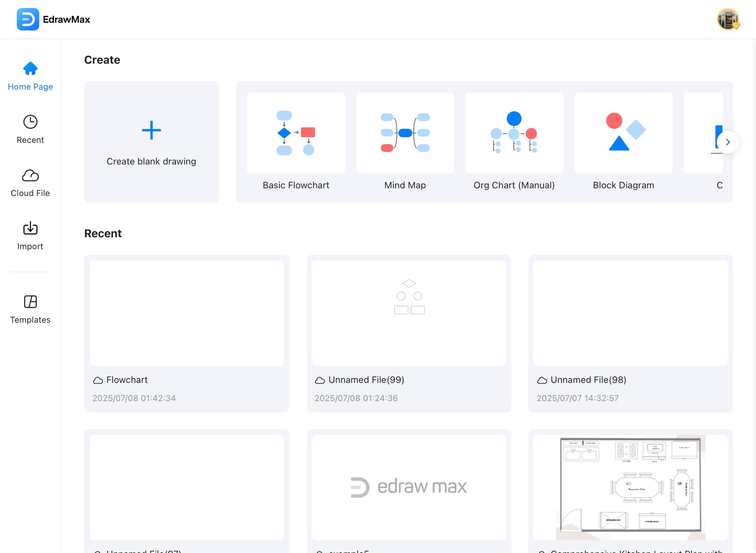The image size is (756, 553).
Task: Select the Basic Flowchart template
Action: (296, 133)
